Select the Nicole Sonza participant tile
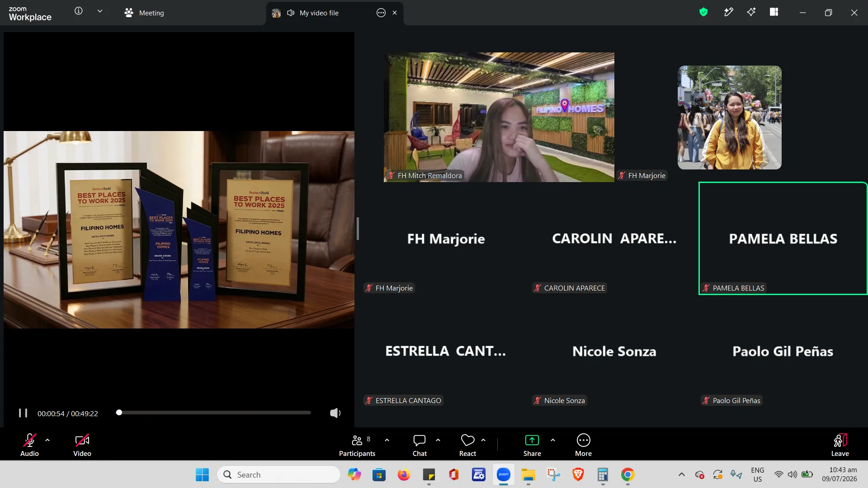868x488 pixels. pyautogui.click(x=614, y=351)
